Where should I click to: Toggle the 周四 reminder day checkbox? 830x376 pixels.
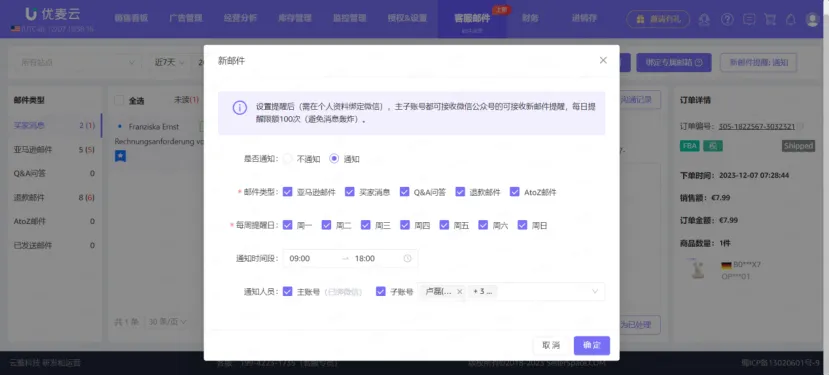pos(405,225)
